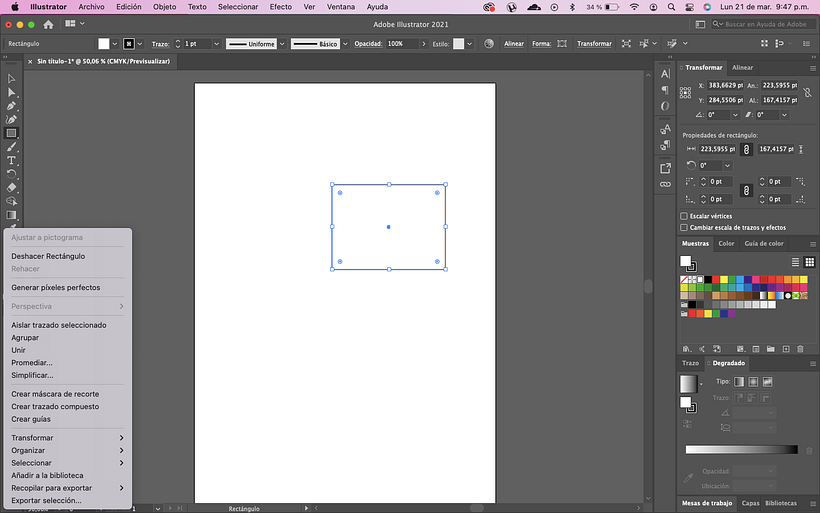Click gradient fill preview in Degradado
Image resolution: width=820 pixels, height=513 pixels.
point(688,384)
